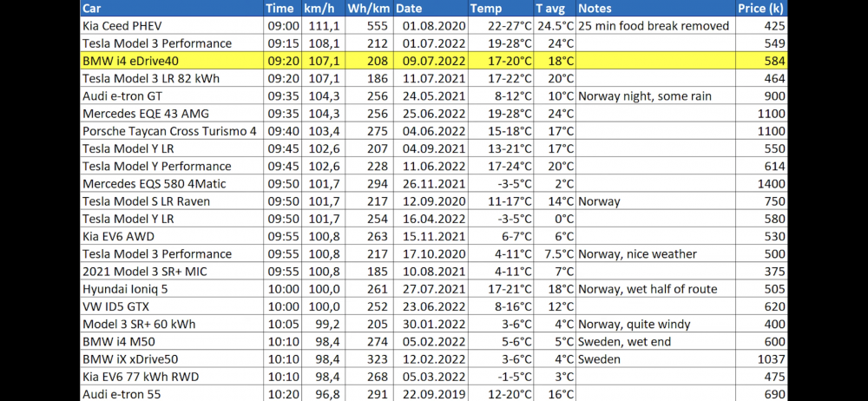
Task: Select the 'Mercedes EQS 580 4Matic' cell
Action: (172, 184)
